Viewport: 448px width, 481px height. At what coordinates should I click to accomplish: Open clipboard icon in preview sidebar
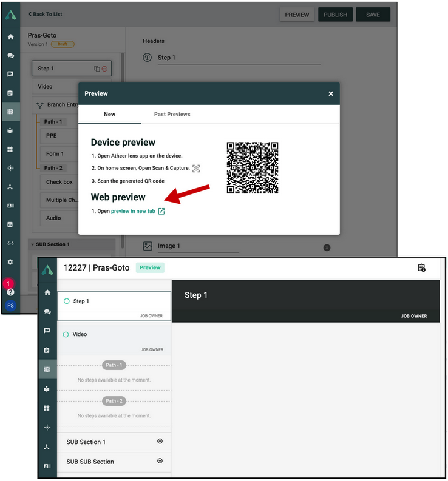[47, 350]
